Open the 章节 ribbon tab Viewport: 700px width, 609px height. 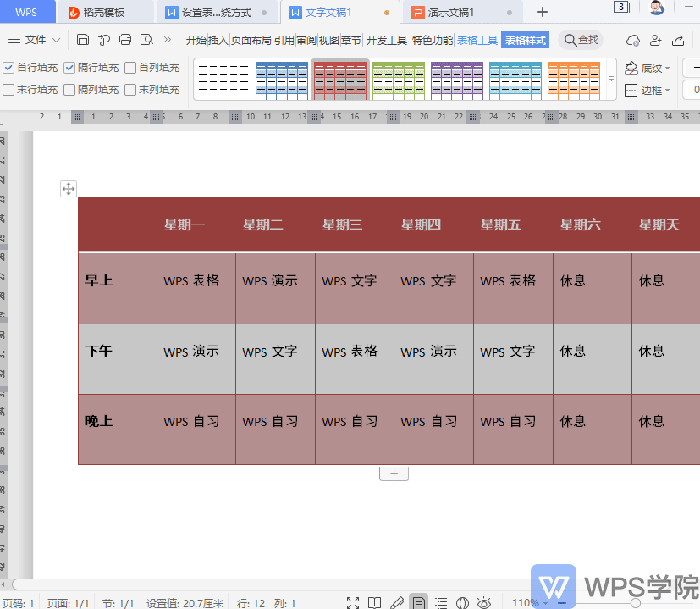coord(351,40)
